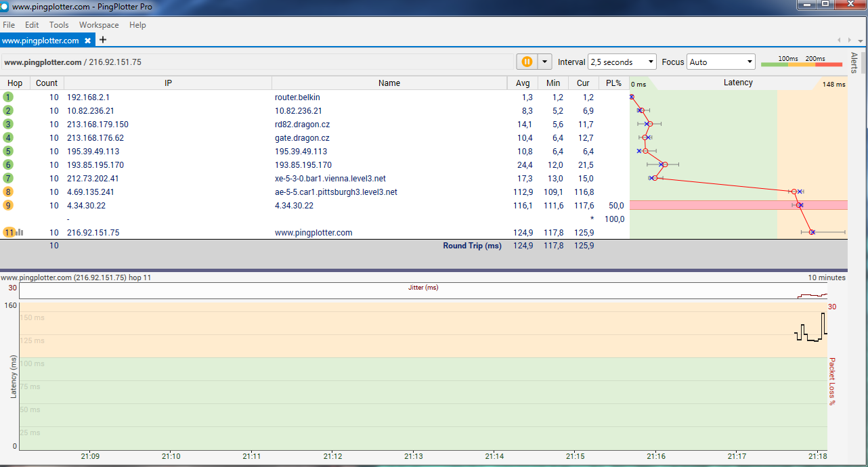Screen dimensions: 868x467
Task: Click hop 3 green circle icon
Action: click(x=8, y=124)
